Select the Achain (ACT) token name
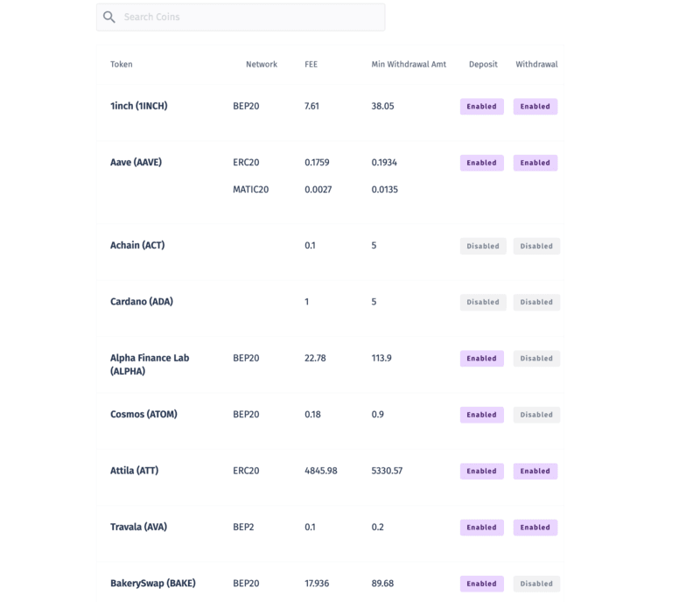The height and width of the screenshot is (602, 700). pyautogui.click(x=137, y=245)
